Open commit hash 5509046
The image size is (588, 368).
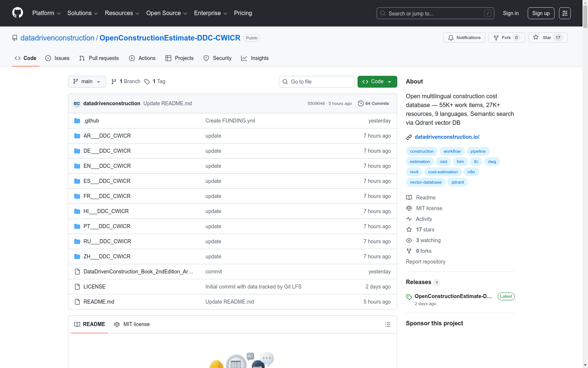click(x=316, y=103)
